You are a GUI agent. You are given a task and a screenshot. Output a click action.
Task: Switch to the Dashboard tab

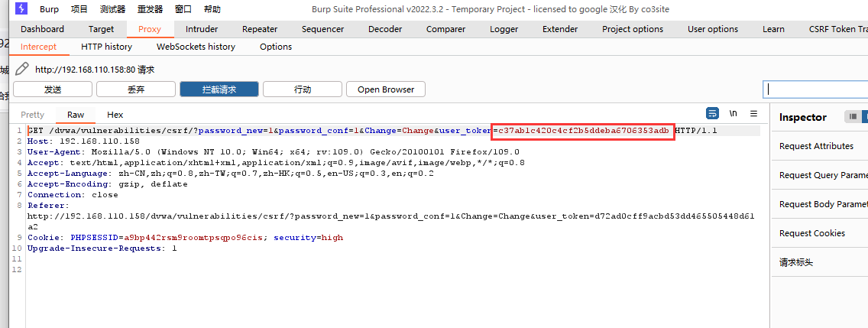point(43,29)
